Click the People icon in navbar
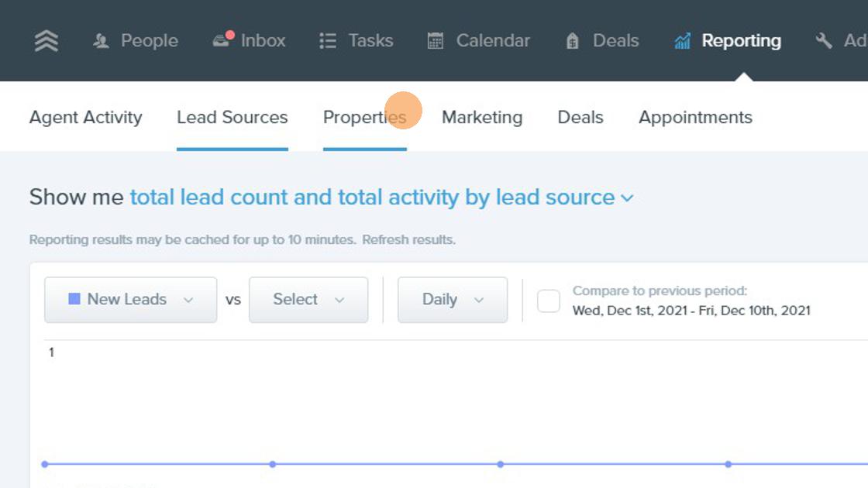Viewport: 868px width, 488px height. click(x=101, y=41)
